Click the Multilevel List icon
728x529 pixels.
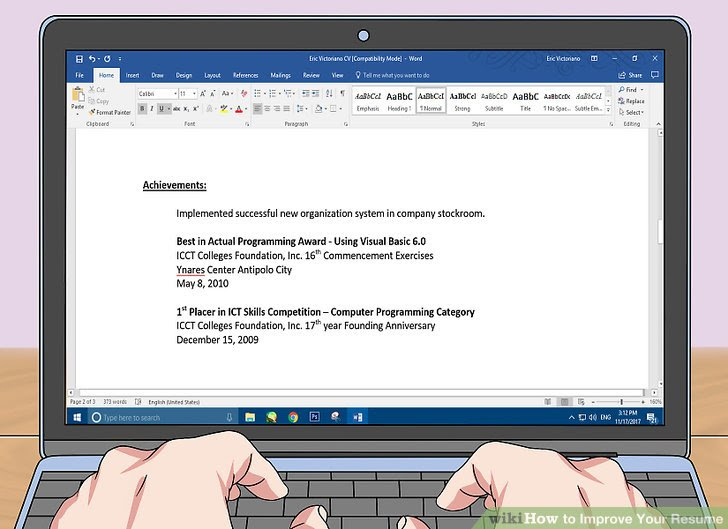pyautogui.click(x=288, y=94)
